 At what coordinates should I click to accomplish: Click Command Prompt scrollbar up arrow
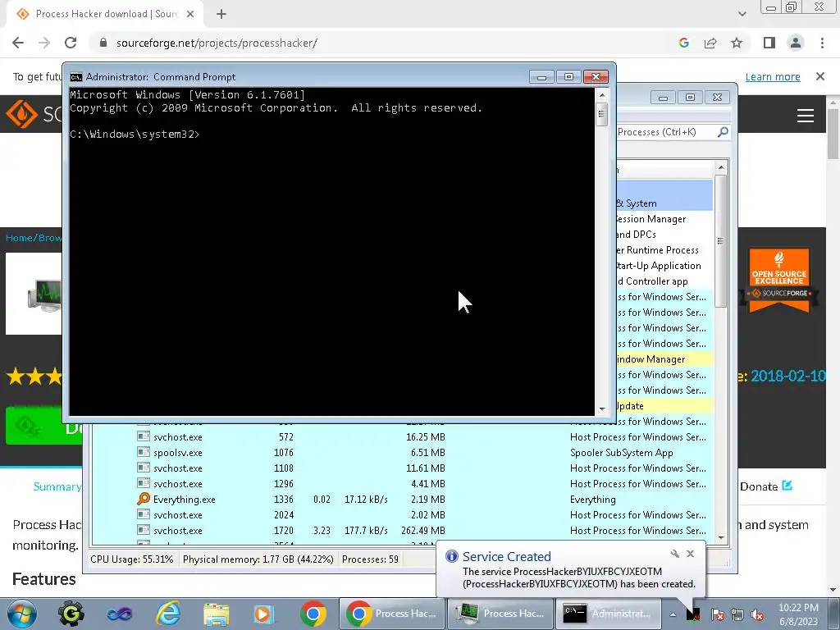tap(602, 95)
